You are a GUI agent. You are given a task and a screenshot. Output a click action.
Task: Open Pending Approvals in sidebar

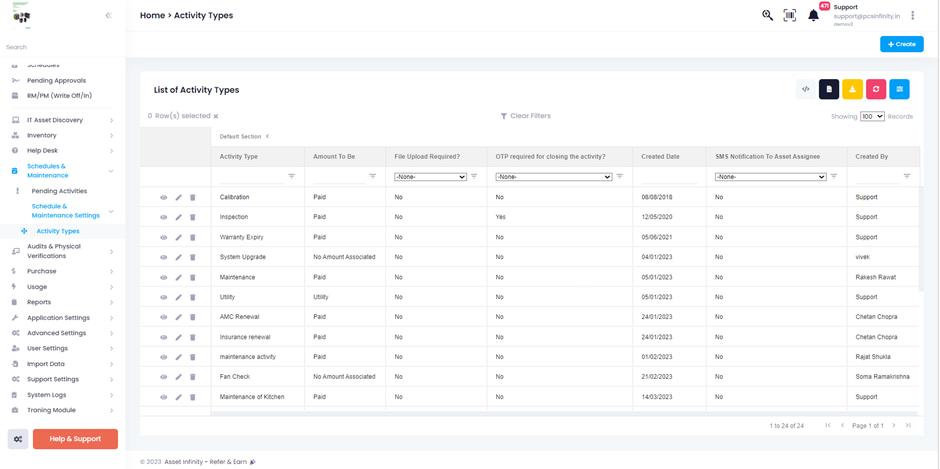(x=56, y=80)
